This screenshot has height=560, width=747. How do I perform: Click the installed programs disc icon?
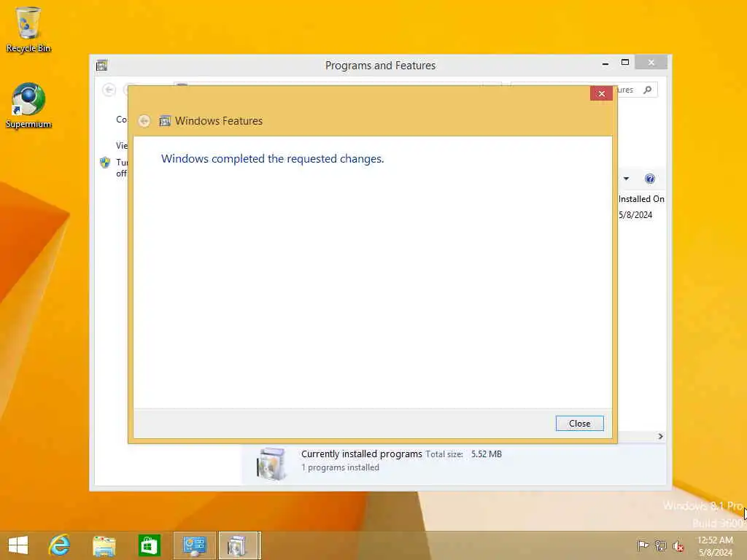coord(271,463)
